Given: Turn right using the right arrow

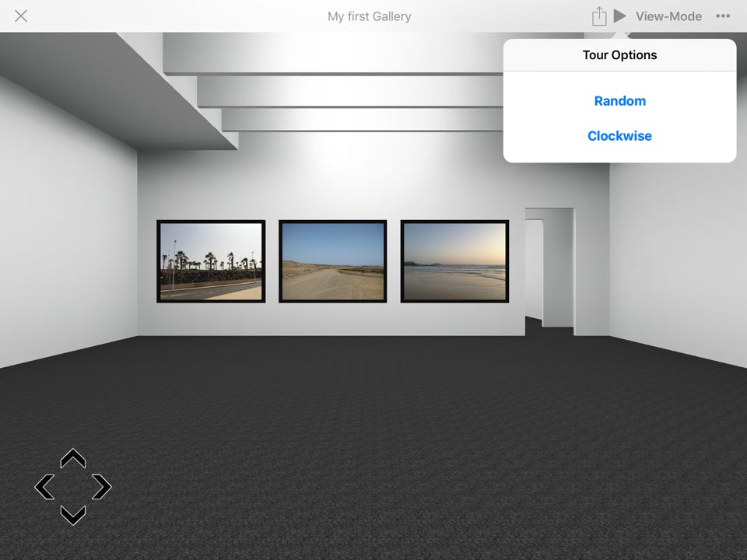Looking at the screenshot, I should click(x=101, y=487).
